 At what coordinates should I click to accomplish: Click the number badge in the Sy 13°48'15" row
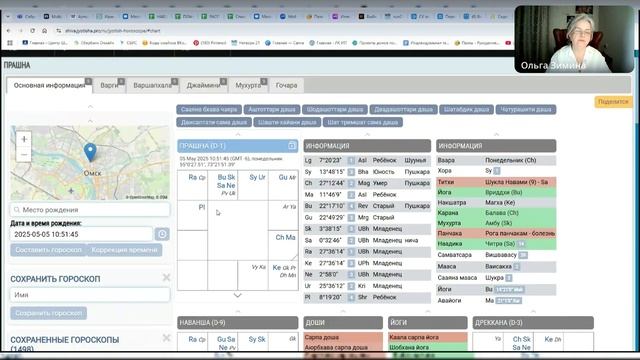(351, 172)
